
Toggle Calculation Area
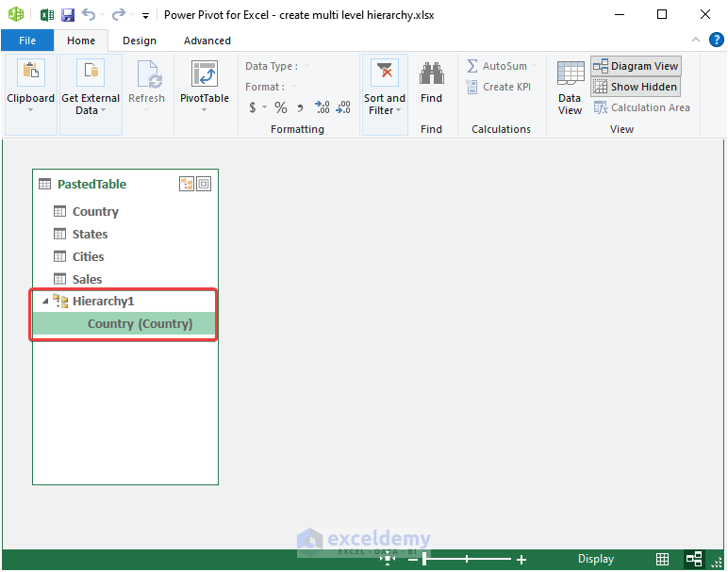[x=642, y=107]
